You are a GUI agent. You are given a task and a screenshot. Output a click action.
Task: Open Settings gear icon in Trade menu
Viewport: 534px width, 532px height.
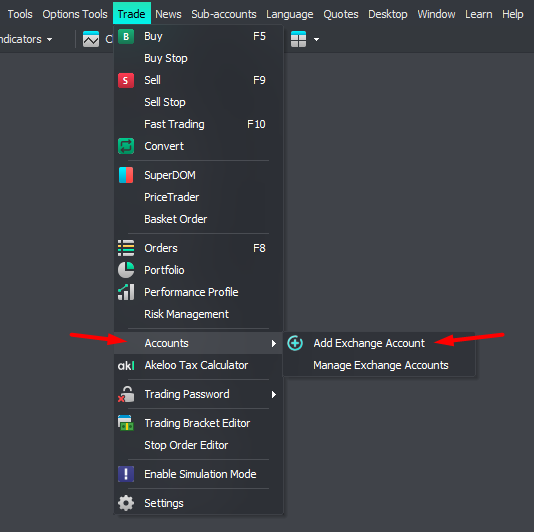(x=126, y=503)
